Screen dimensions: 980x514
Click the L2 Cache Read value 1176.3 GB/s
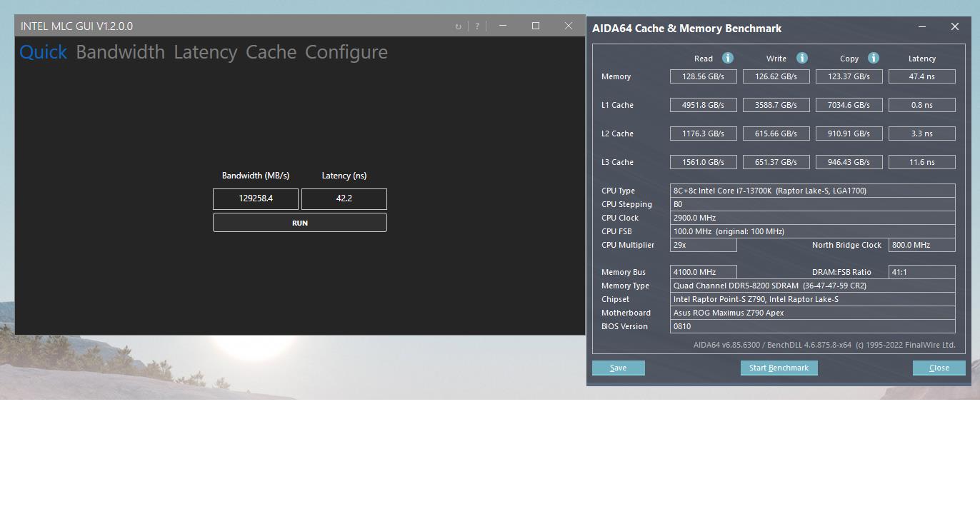704,133
